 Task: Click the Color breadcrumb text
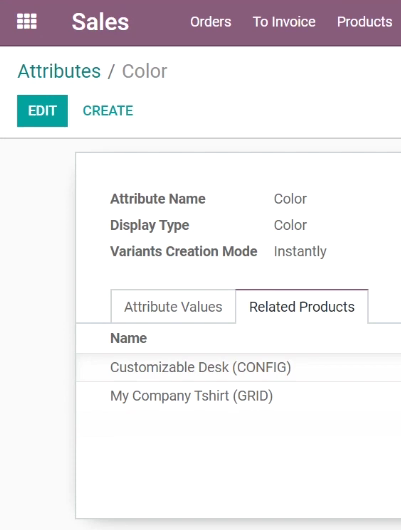tap(144, 71)
